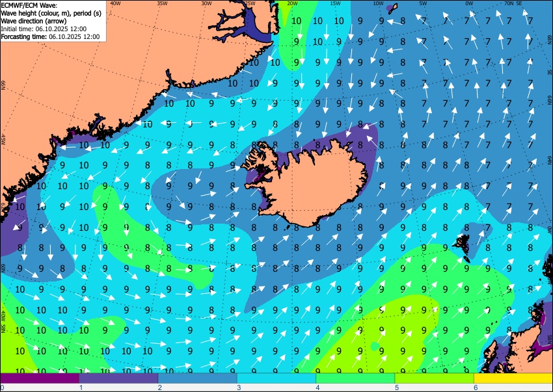The width and height of the screenshot is (553, 392).
Task: Select the green 4–5 m legend segment
Action: coord(355,378)
